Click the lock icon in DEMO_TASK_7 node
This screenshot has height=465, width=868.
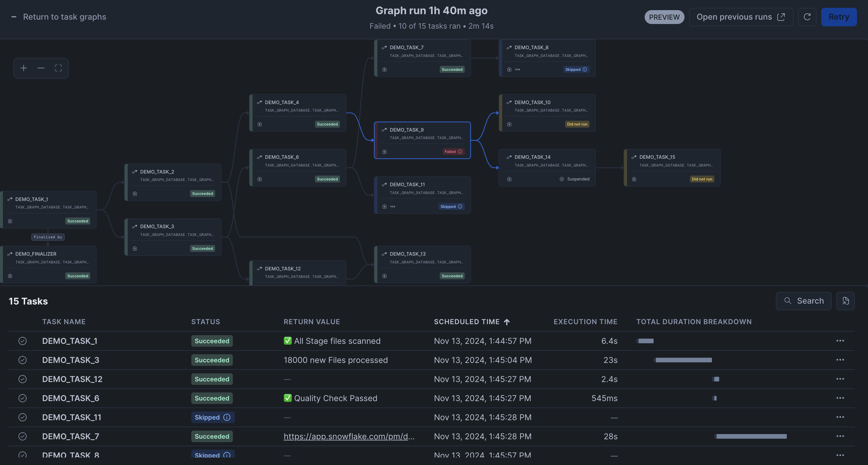tap(385, 69)
